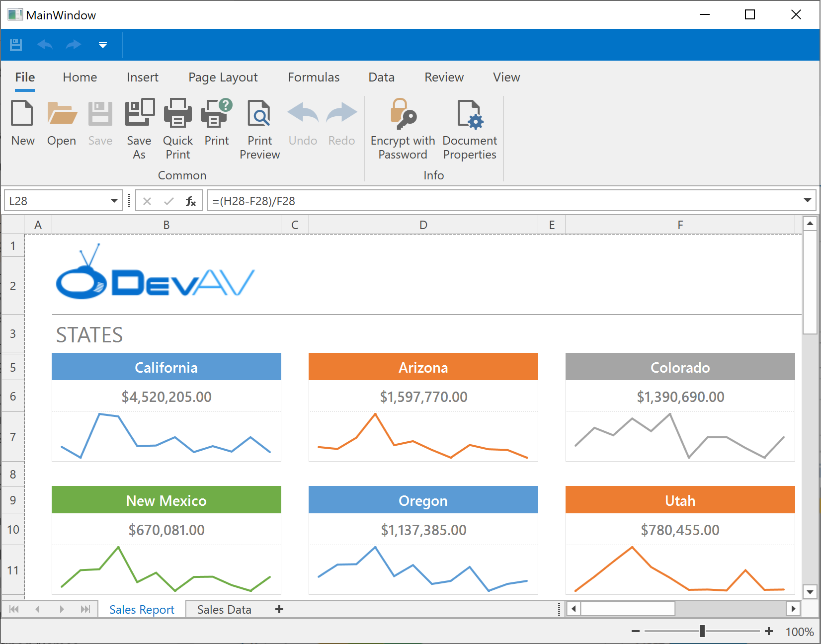This screenshot has width=821, height=644.
Task: Click the Print icon in the ribbon
Action: (217, 113)
